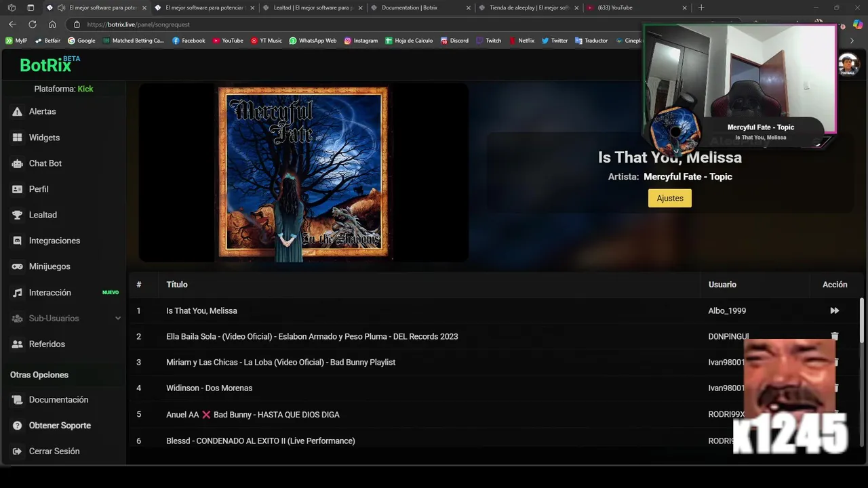Open the Referidos page

coord(47,344)
